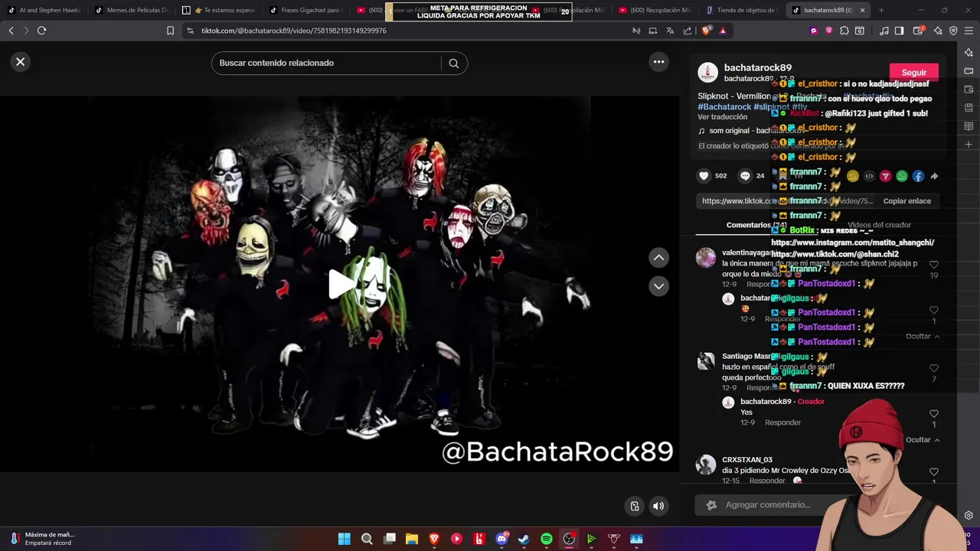Image resolution: width=980 pixels, height=551 pixels.
Task: Open File Explorer from taskbar
Action: click(x=412, y=539)
